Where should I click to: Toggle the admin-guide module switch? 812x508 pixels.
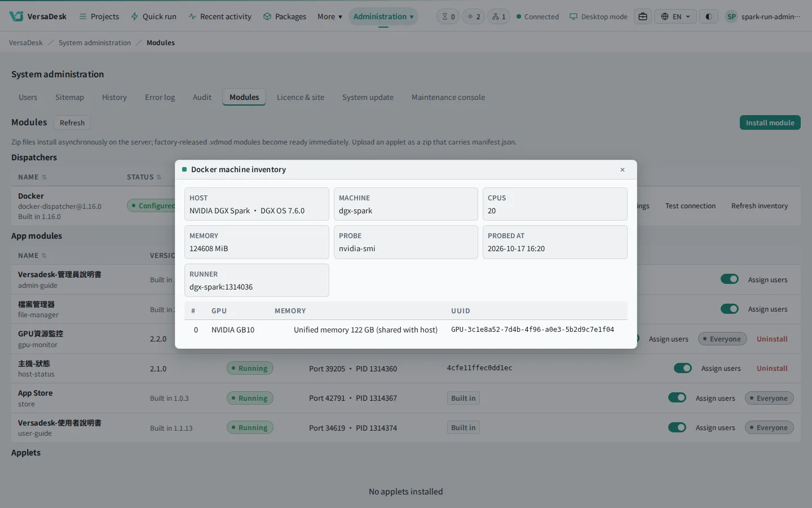[730, 279]
